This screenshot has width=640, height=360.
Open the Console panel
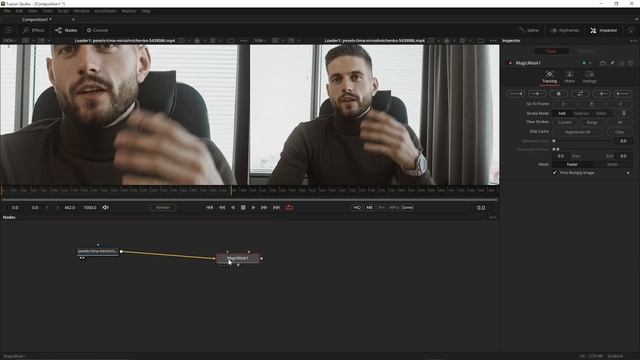pos(97,30)
